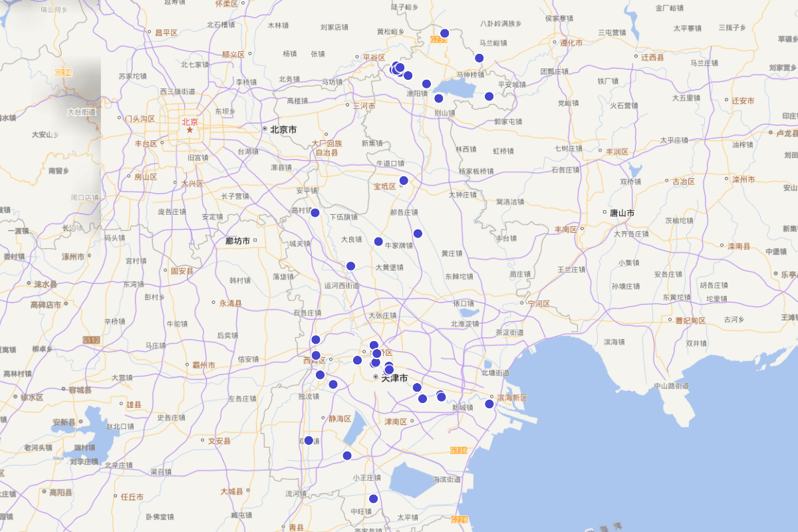Click the 三河市 label

pyautogui.click(x=364, y=106)
